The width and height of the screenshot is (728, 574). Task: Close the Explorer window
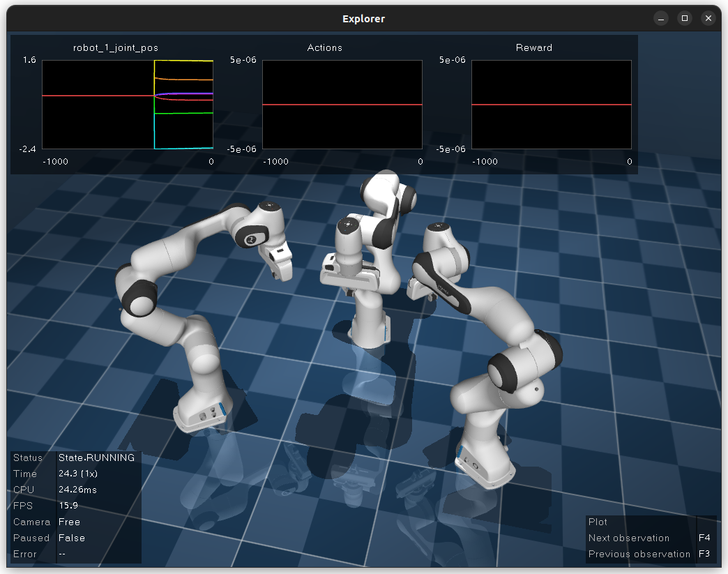(x=708, y=19)
